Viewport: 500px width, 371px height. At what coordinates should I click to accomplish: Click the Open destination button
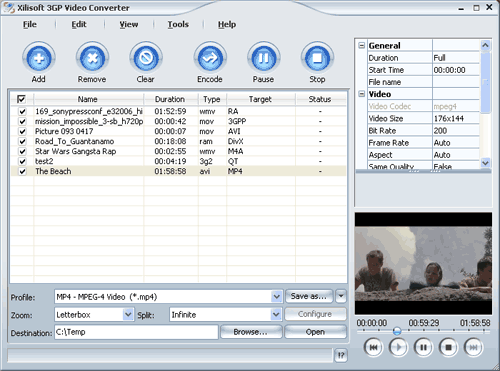pyautogui.click(x=315, y=332)
